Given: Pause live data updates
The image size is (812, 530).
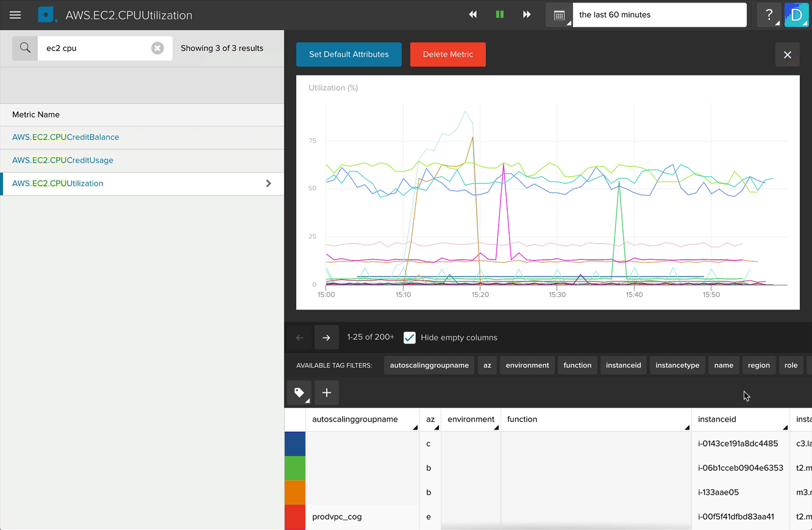Looking at the screenshot, I should pos(500,15).
